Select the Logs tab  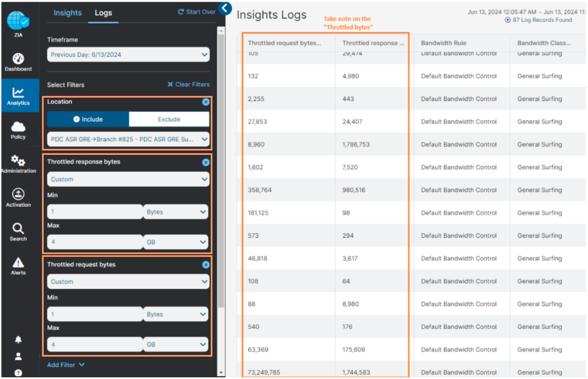[x=103, y=13]
